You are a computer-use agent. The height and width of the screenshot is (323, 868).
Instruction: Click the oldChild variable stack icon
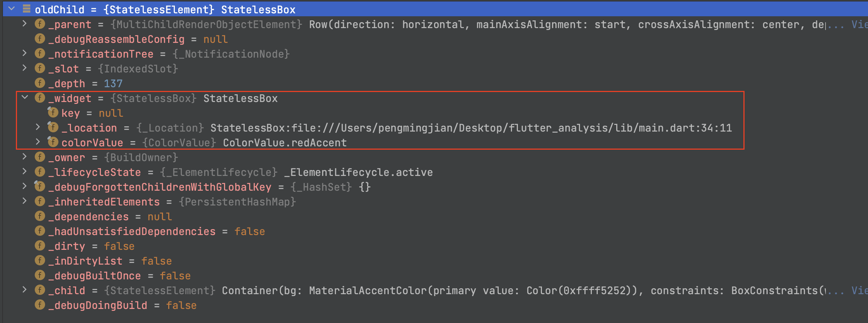[x=26, y=9]
